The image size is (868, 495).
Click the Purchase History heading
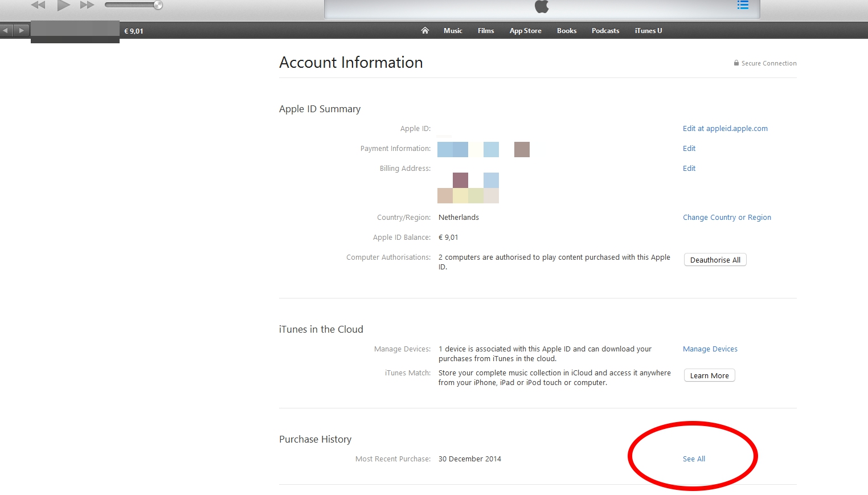pos(315,439)
